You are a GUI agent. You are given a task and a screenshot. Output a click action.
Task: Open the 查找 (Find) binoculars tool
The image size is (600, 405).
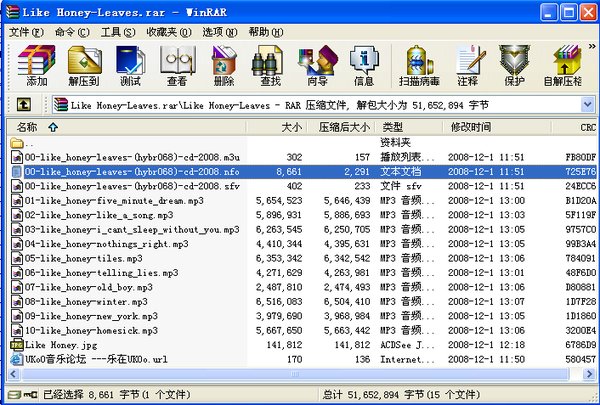(270, 65)
